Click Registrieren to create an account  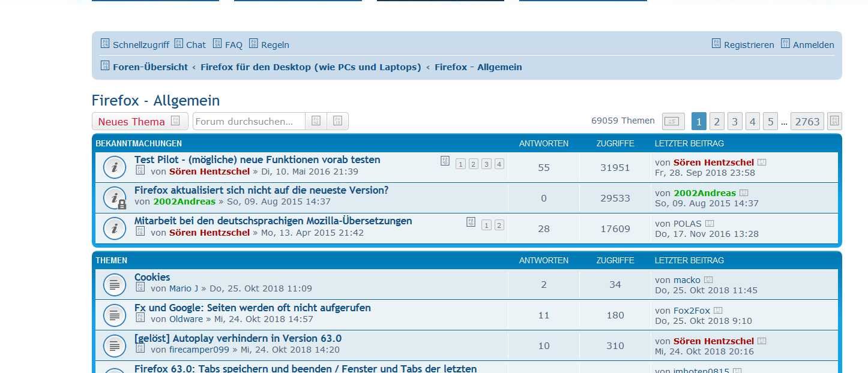[x=743, y=44]
